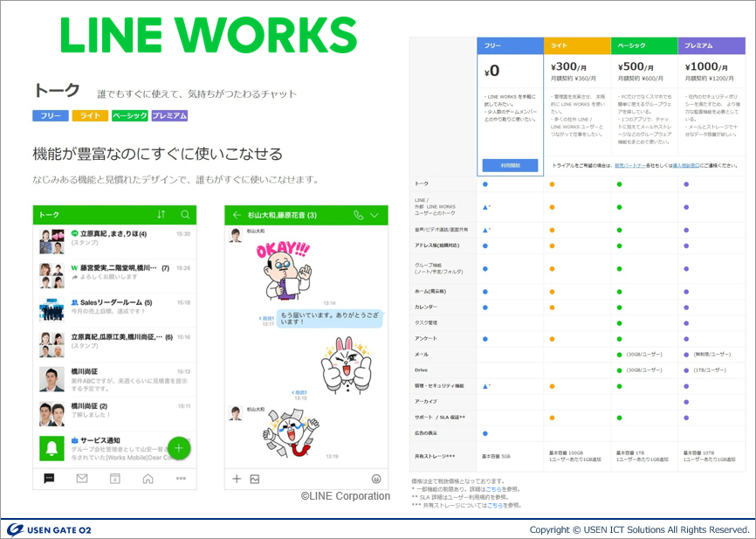Click the タスク管理 row label
The height and width of the screenshot is (539, 756).
click(426, 323)
